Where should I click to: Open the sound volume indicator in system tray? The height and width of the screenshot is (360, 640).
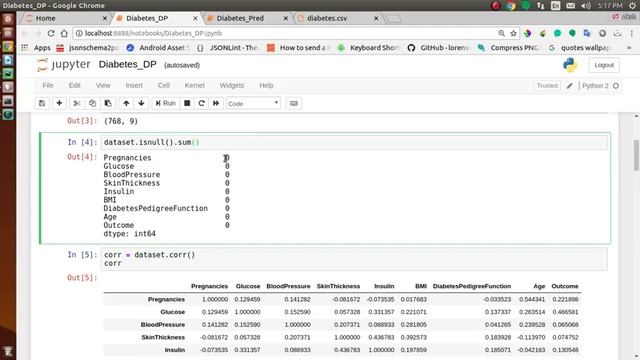586,6
